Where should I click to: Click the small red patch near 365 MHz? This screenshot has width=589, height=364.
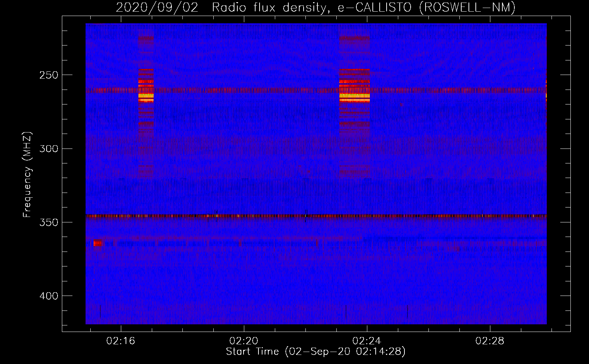pyautogui.click(x=98, y=243)
